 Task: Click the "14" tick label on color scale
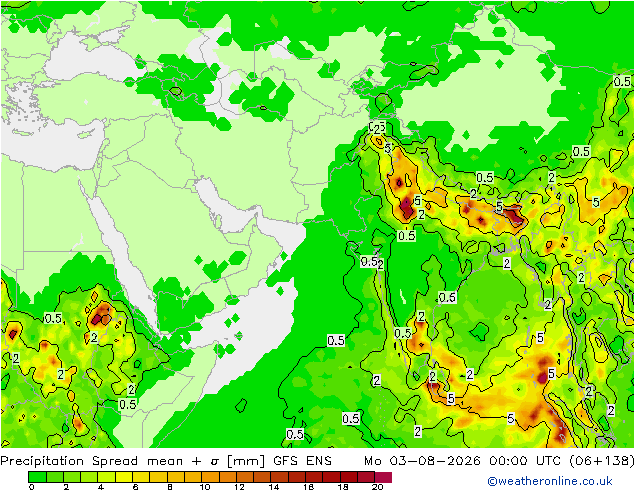coord(274,487)
